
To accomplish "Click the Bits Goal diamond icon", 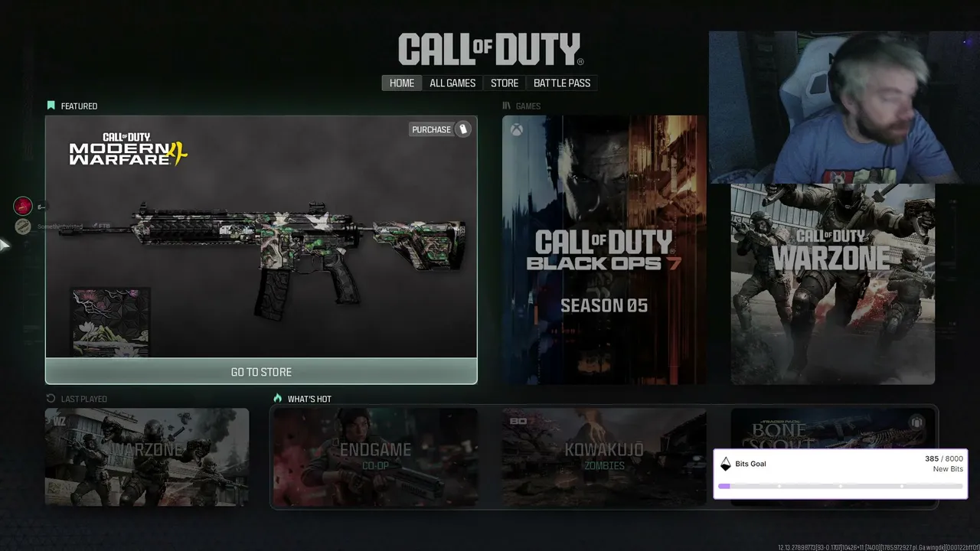I will click(726, 464).
